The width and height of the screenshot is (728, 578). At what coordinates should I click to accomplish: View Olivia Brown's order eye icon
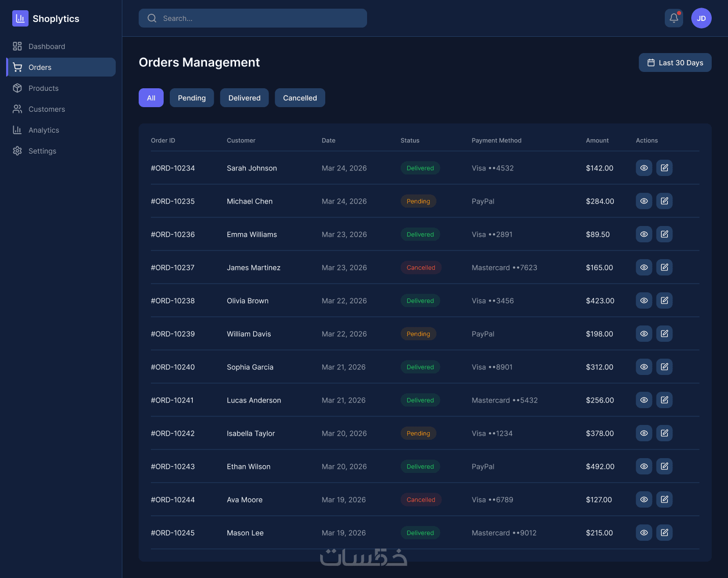(x=644, y=300)
